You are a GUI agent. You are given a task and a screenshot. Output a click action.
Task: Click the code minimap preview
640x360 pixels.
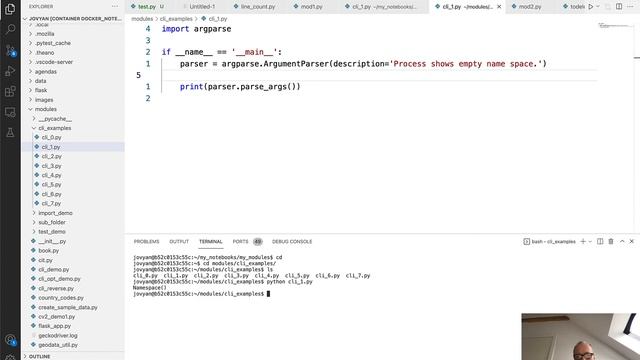[x=614, y=26]
